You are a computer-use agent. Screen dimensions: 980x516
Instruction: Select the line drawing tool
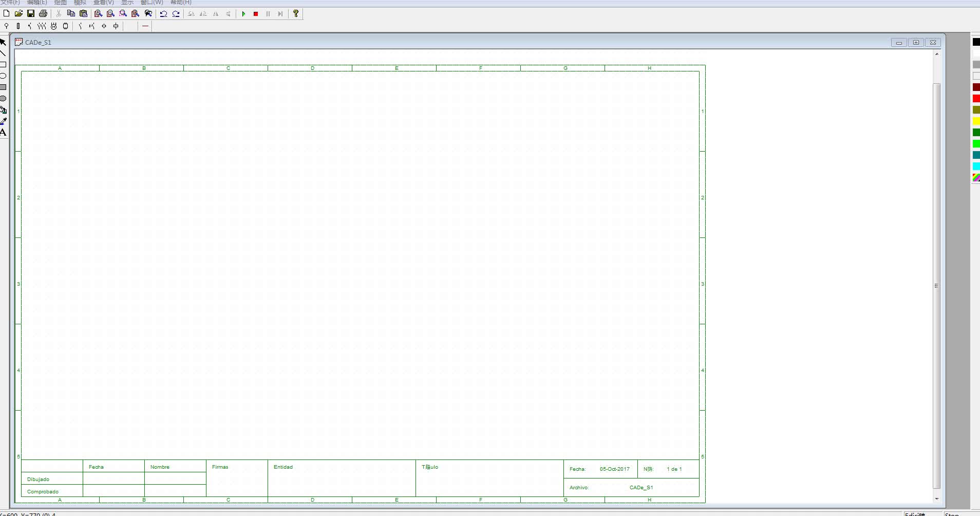point(3,53)
